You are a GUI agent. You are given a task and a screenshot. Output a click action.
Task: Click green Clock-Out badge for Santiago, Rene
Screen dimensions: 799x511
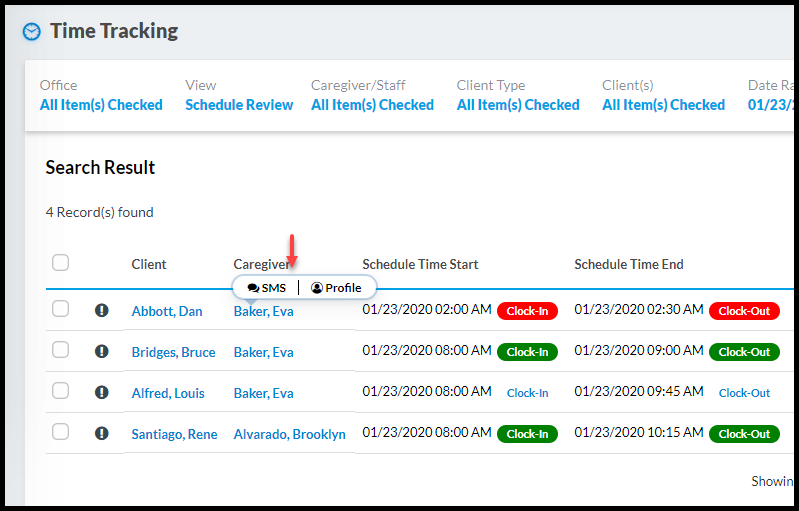pos(744,434)
